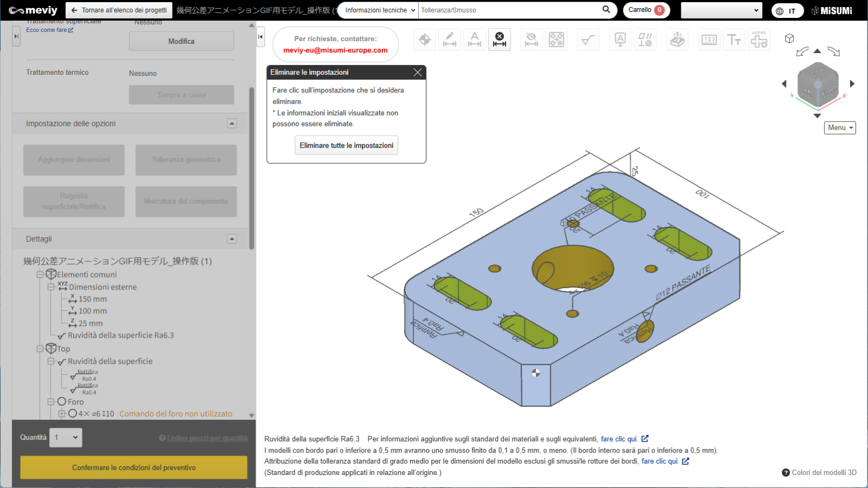Click the hide dimensions eye-slash icon

tap(532, 40)
